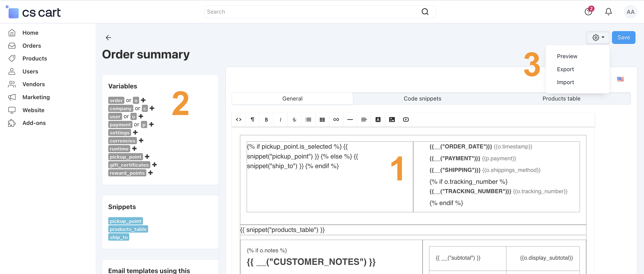The height and width of the screenshot is (274, 644).
Task: Toggle HTML source code view in editor
Action: coord(238,119)
